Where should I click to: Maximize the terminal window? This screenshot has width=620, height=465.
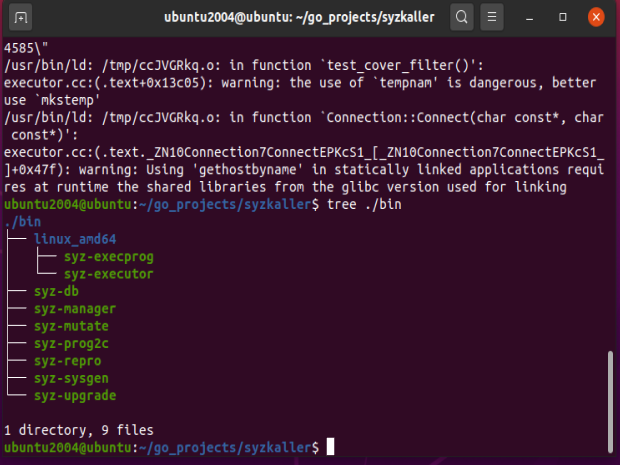(564, 17)
